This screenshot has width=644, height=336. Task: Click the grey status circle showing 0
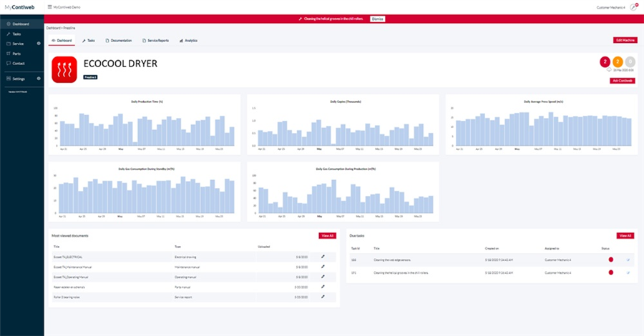(630, 62)
